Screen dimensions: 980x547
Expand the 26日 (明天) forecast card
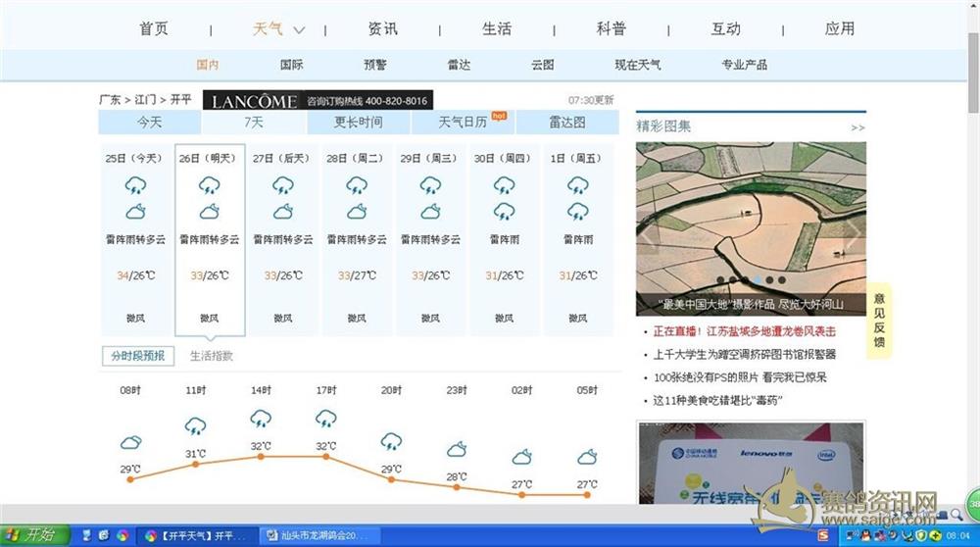click(x=210, y=240)
